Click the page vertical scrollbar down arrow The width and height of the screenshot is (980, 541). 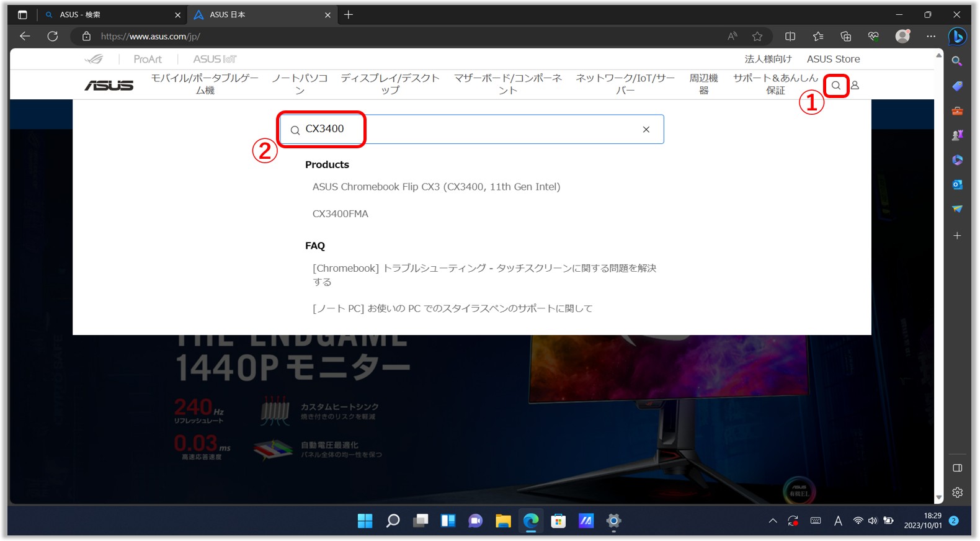click(x=938, y=498)
